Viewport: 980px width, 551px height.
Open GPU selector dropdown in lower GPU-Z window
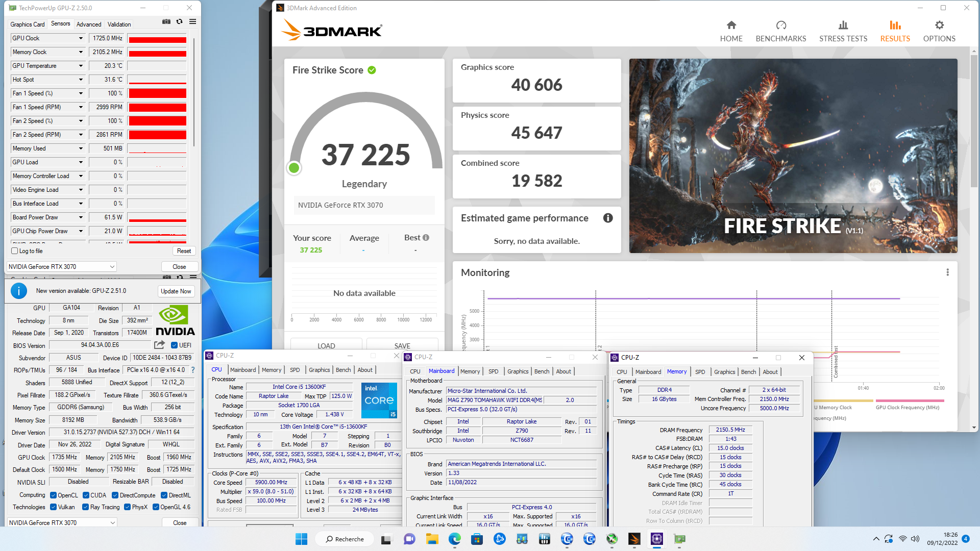[x=62, y=523]
